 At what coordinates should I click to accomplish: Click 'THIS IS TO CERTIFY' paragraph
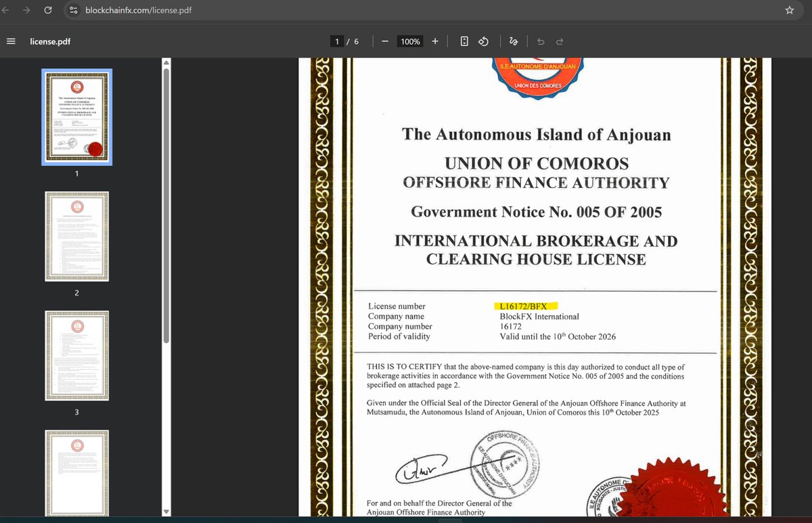(x=526, y=376)
